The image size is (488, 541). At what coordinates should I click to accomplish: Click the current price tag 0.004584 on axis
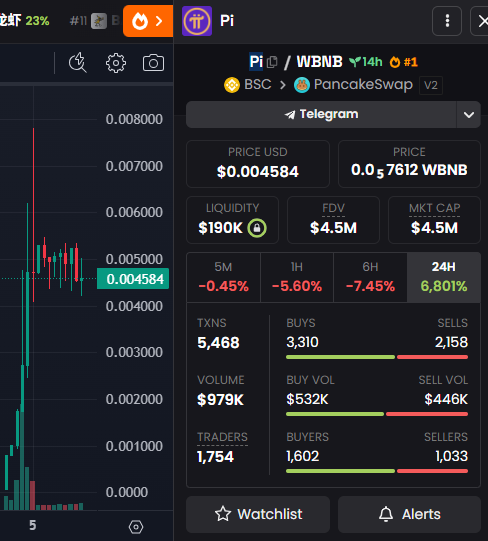click(x=133, y=279)
